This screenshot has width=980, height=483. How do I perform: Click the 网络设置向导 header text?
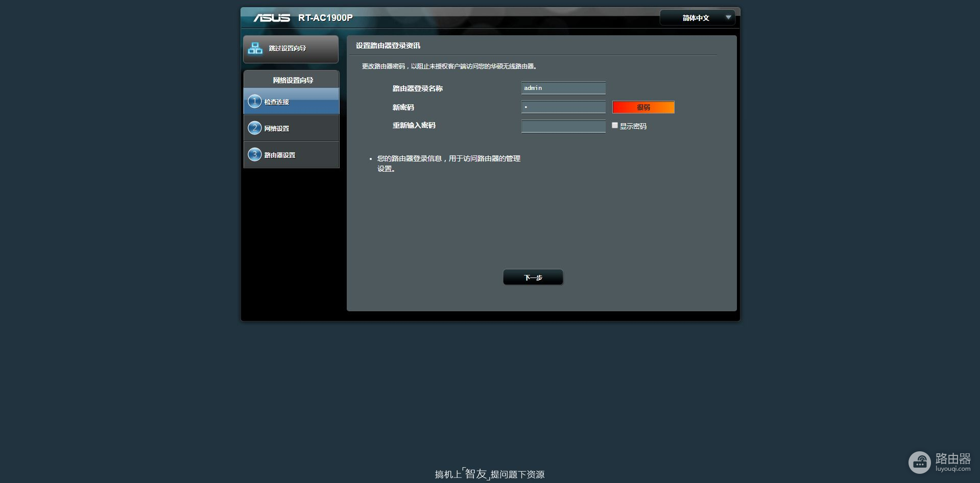click(x=293, y=80)
